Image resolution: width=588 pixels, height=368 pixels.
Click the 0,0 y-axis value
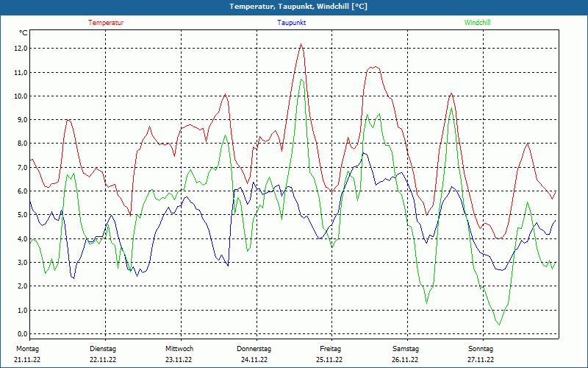tap(22, 334)
